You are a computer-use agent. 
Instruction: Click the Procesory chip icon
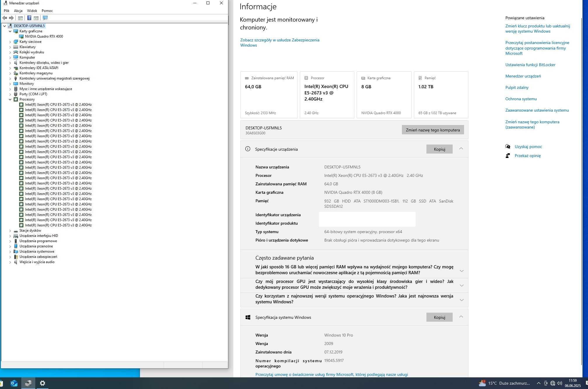click(16, 99)
